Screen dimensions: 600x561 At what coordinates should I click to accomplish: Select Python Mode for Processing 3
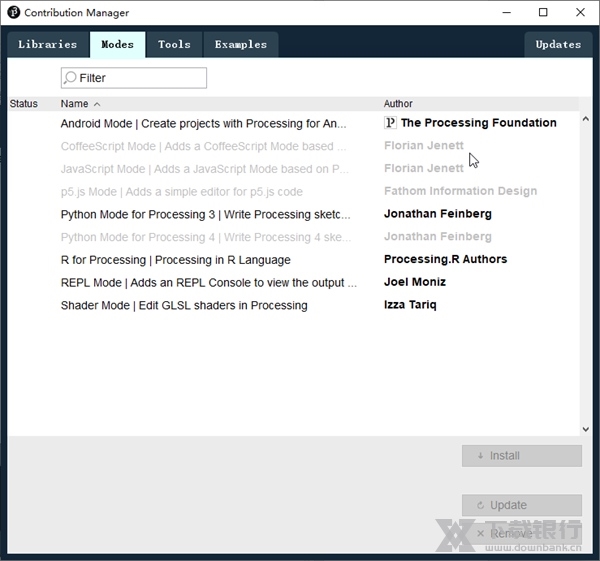click(293, 214)
